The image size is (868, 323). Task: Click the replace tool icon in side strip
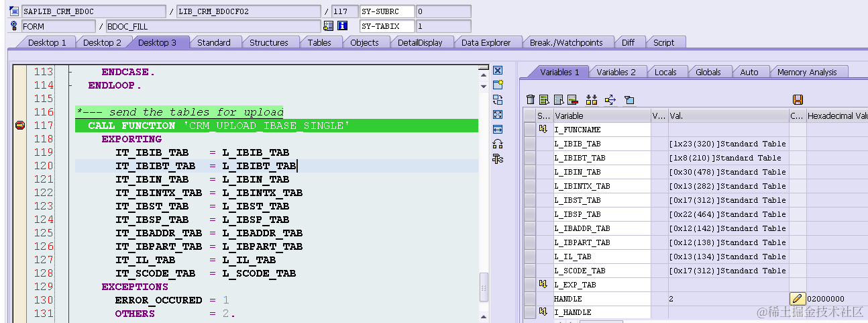coord(498,99)
